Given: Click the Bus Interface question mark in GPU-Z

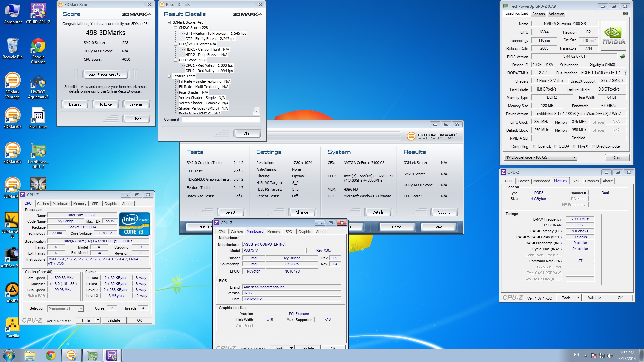Looking at the screenshot, I should 625,73.
